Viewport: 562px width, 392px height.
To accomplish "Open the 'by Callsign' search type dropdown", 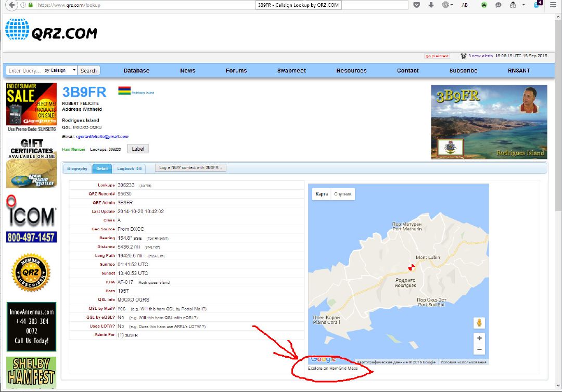I will pos(60,70).
